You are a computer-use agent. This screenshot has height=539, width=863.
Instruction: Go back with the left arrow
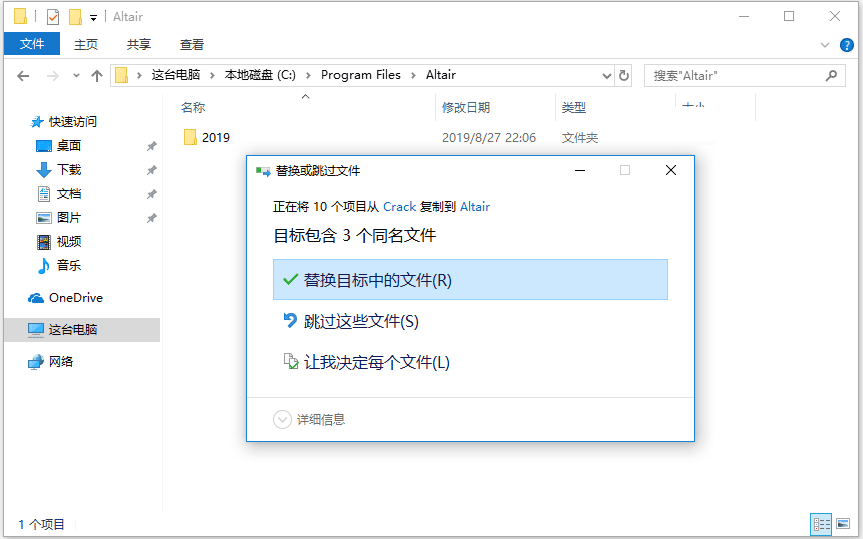23,76
